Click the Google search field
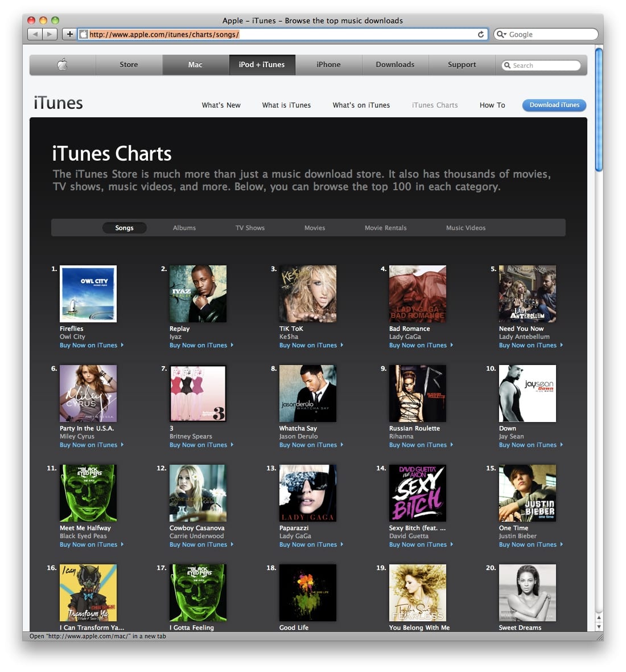 coord(546,34)
